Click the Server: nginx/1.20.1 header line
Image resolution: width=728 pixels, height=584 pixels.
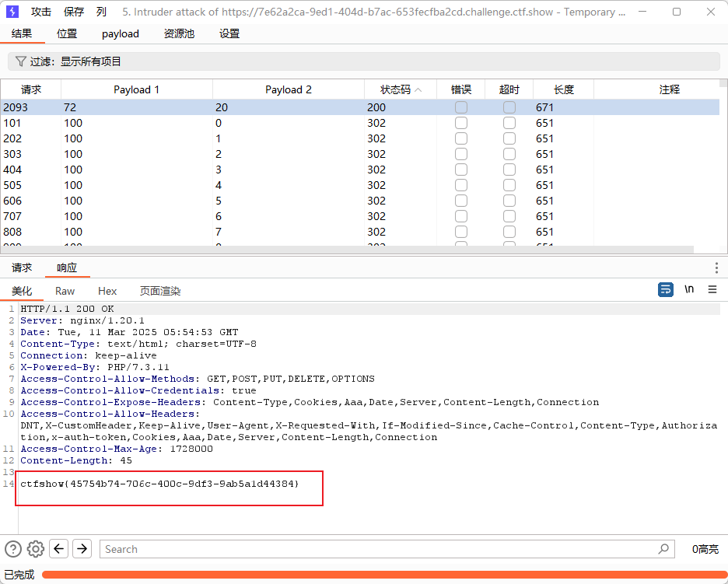[x=82, y=320]
